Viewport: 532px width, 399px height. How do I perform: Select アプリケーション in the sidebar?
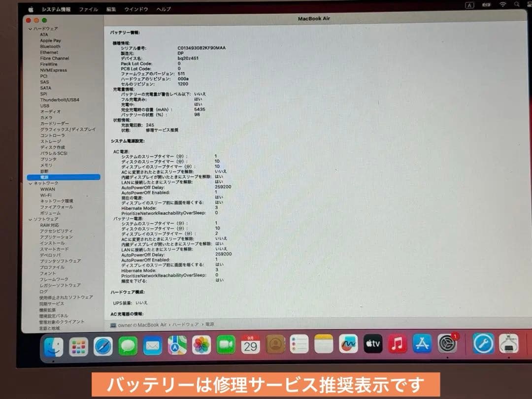(x=56, y=237)
